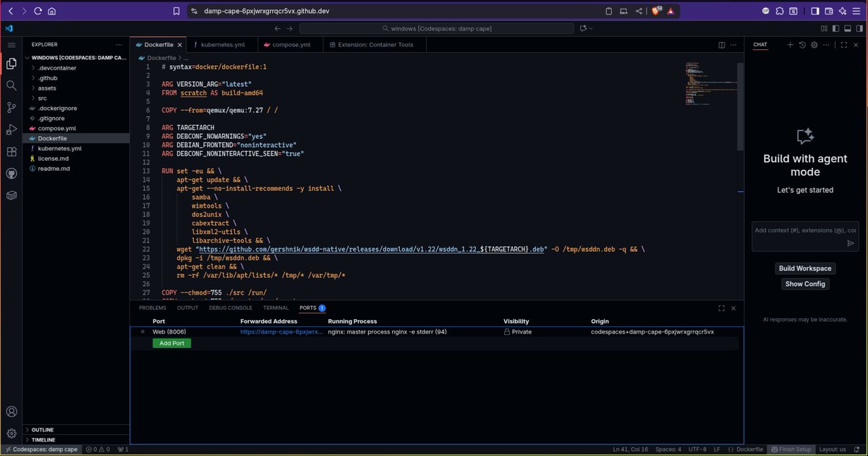The image size is (868, 456).
Task: Toggle secondary side bar visibility
Action: coord(859,28)
